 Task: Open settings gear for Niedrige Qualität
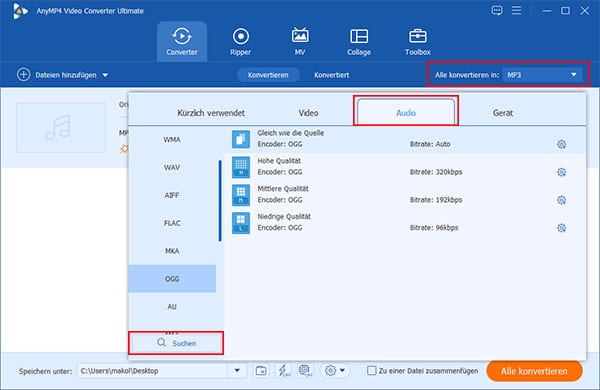click(x=561, y=228)
